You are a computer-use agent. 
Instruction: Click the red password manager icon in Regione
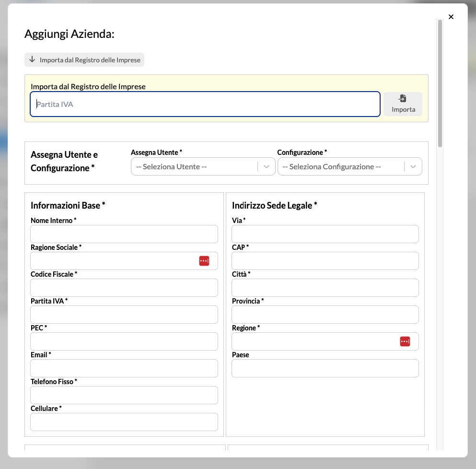(405, 341)
